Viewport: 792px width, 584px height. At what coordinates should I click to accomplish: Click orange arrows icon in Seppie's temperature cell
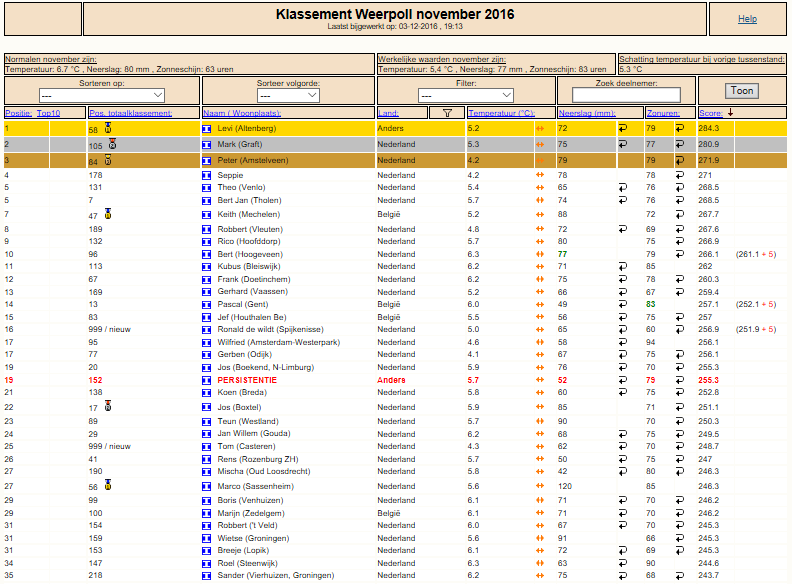[x=540, y=175]
